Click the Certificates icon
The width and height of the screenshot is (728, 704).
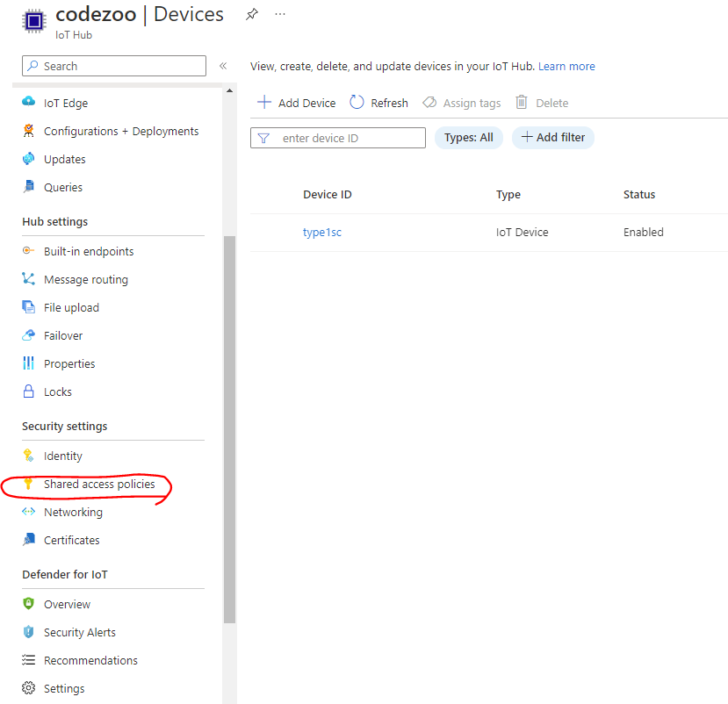click(x=28, y=539)
